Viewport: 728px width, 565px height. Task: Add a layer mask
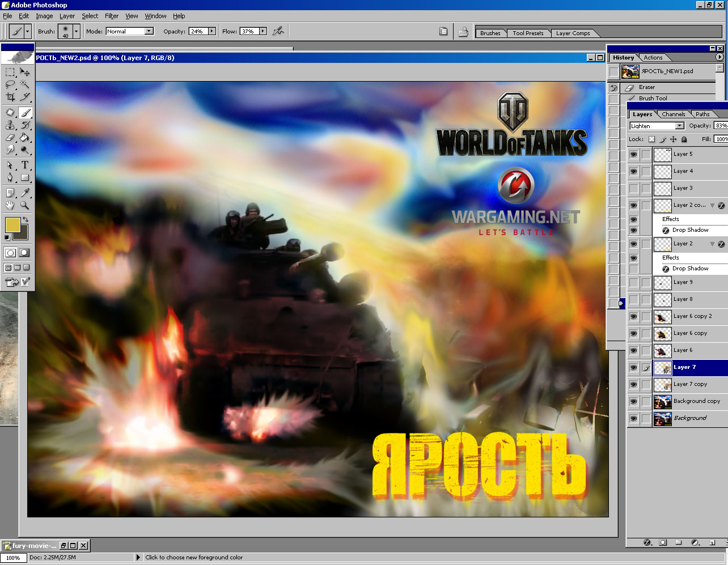(663, 542)
